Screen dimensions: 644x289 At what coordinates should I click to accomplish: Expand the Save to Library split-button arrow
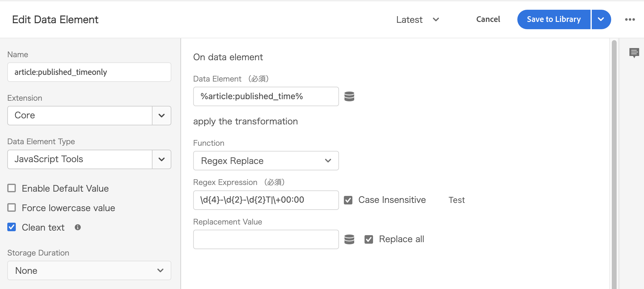[601, 19]
